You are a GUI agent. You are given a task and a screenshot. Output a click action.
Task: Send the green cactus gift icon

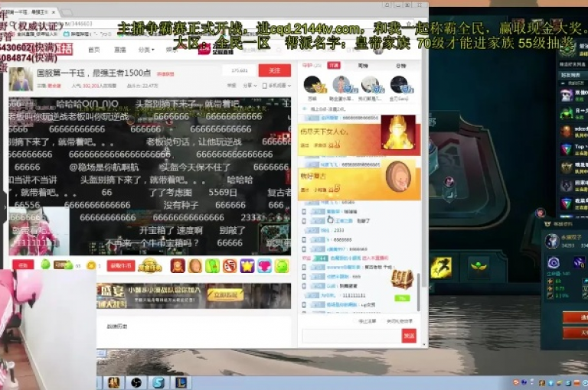coord(212,265)
